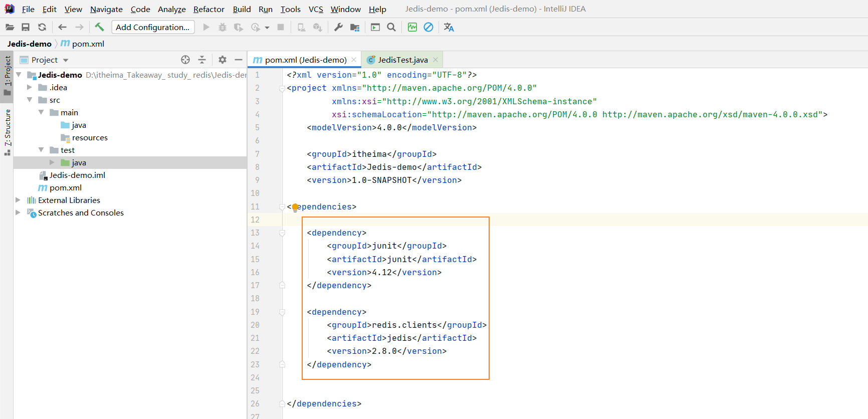Viewport: 868px width, 419px height.
Task: Place cursor in the 1.0-SNAPSHOT version line
Action: tap(384, 180)
